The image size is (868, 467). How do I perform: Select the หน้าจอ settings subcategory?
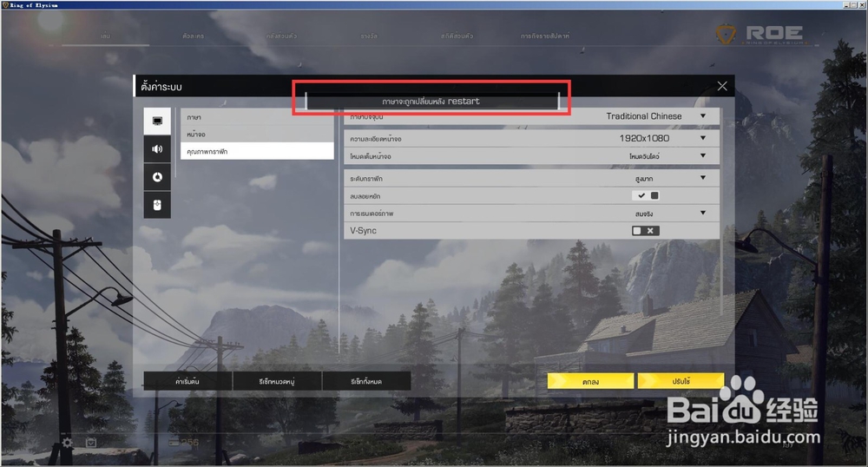[x=258, y=134]
